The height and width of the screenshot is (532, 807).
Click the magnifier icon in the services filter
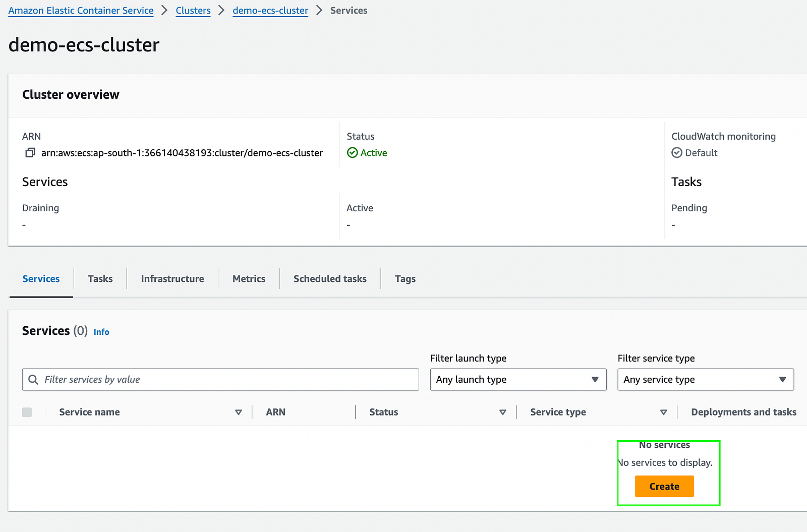(33, 380)
